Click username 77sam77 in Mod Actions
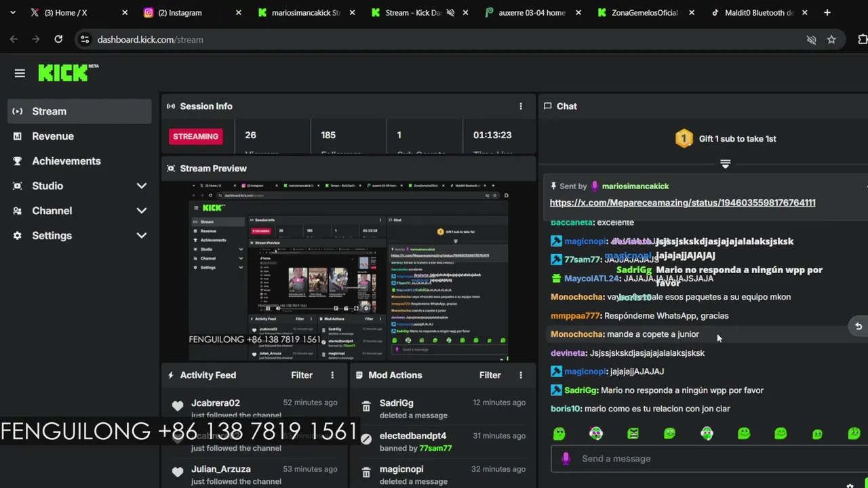868x488 pixels. [x=435, y=448]
